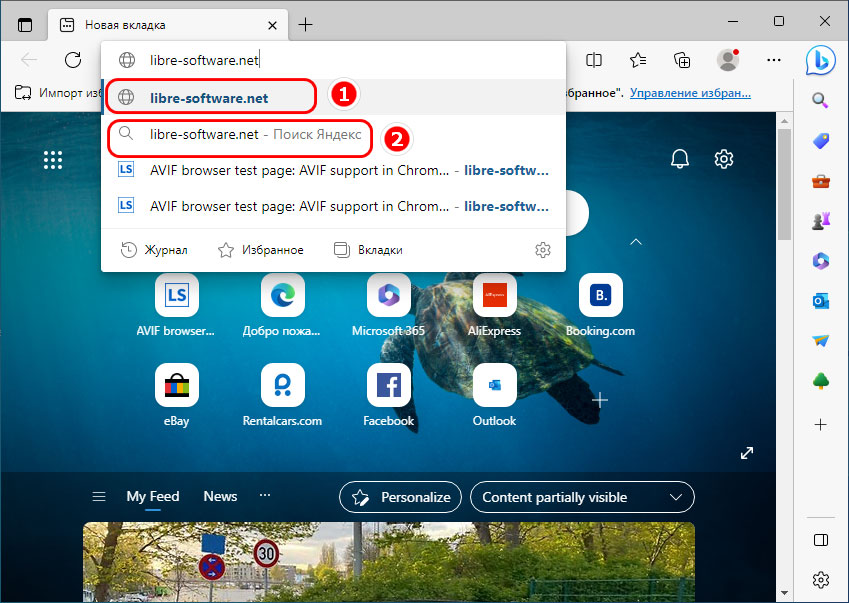Screen dimensions: 849x603
Task: Open second AVIF browser test page suggestion
Action: click(333, 206)
